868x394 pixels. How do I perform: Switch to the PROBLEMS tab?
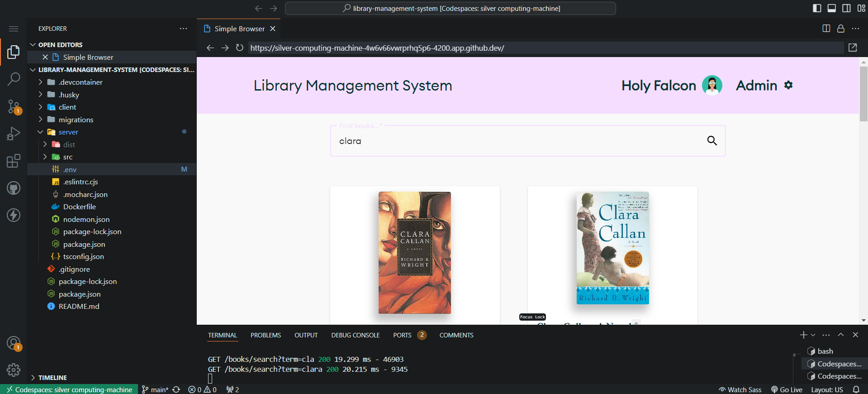(266, 335)
